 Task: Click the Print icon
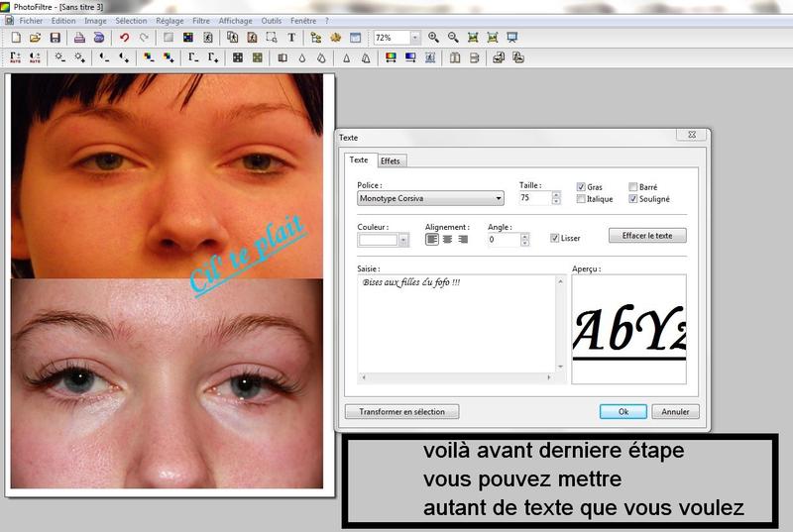[80, 38]
